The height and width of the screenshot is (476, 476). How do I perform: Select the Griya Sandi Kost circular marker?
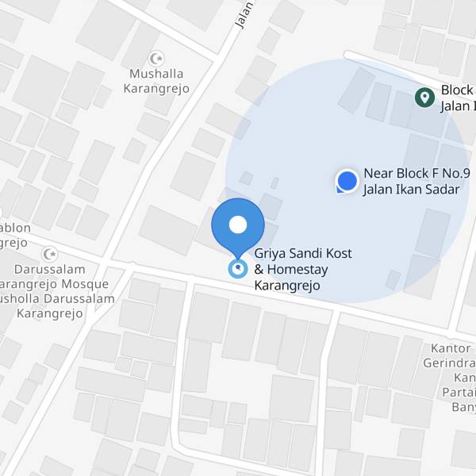tap(238, 269)
